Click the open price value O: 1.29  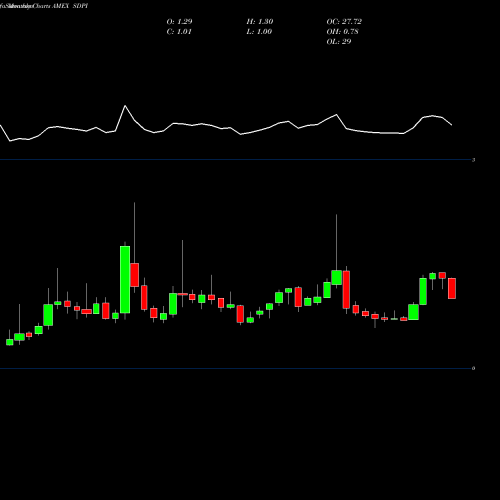tap(179, 22)
